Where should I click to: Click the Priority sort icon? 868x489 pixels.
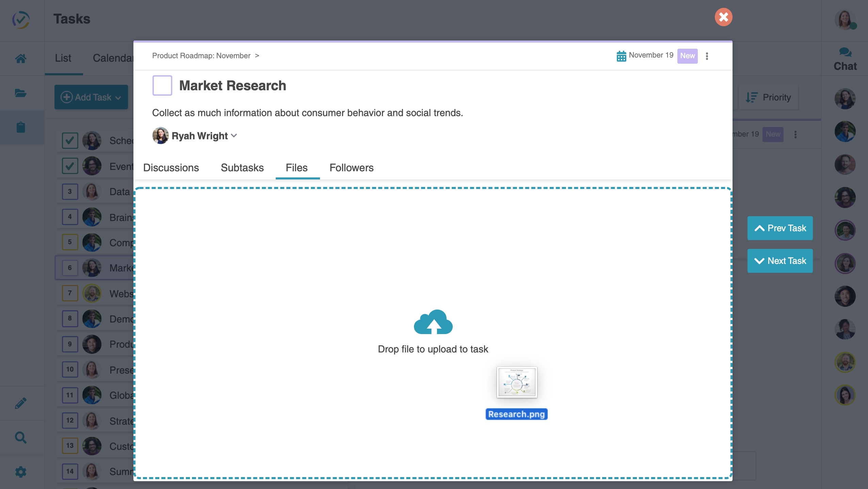point(752,97)
